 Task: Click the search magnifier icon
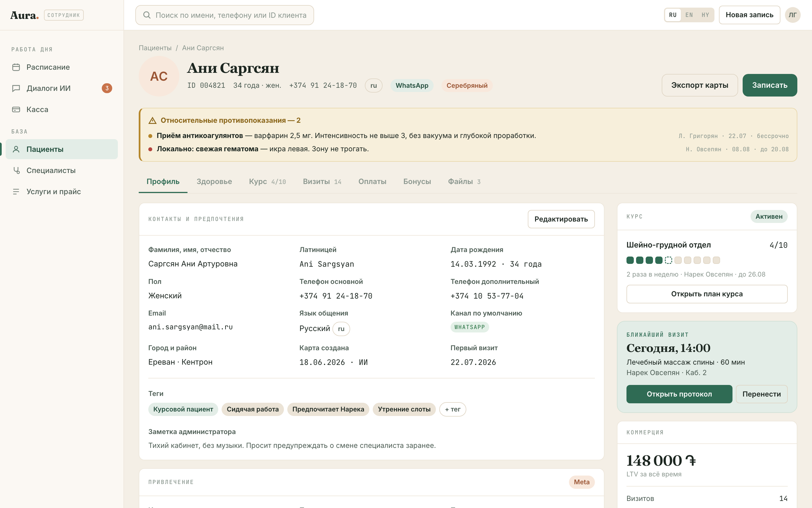(x=147, y=15)
